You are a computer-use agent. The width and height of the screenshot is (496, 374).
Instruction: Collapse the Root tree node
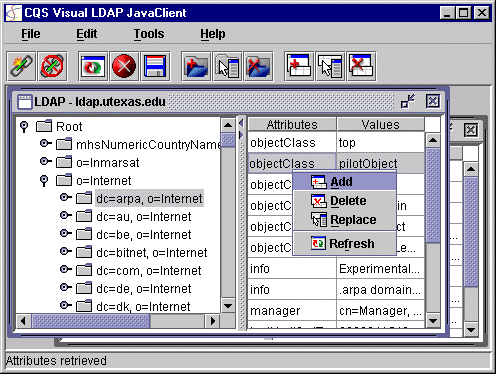(x=24, y=126)
